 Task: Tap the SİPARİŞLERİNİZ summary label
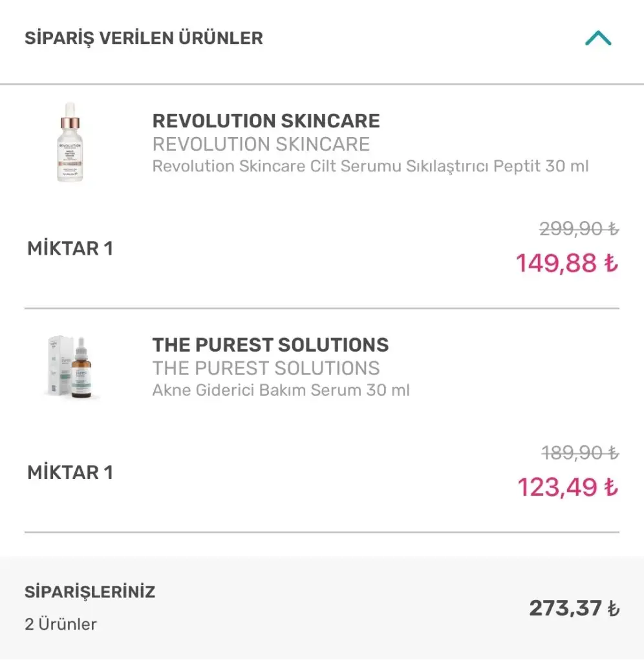tap(90, 592)
